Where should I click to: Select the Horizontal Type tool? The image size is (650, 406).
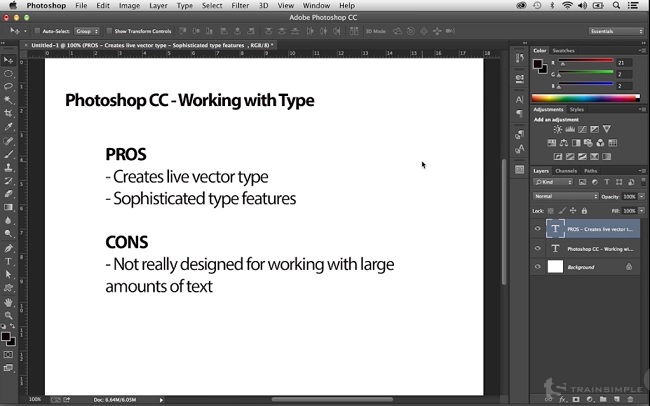click(8, 261)
